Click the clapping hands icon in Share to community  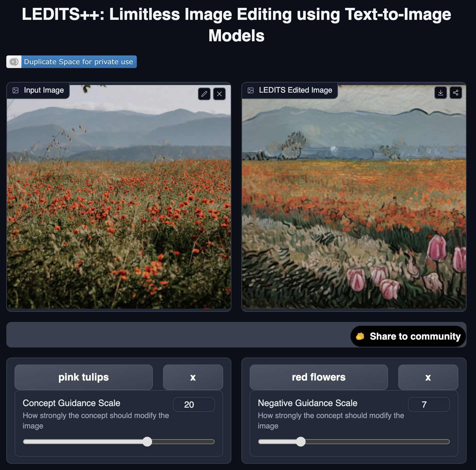click(x=360, y=336)
